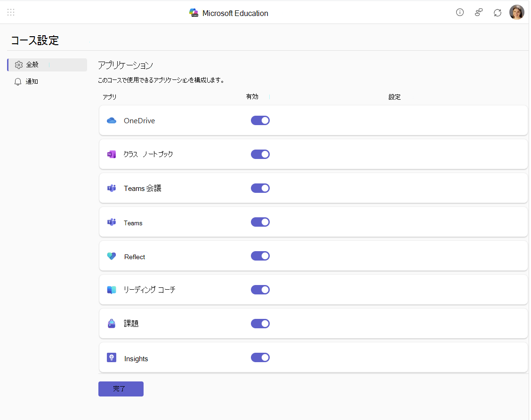531x420 pixels.
Task: Click the OneDrive app name
Action: coord(139,121)
